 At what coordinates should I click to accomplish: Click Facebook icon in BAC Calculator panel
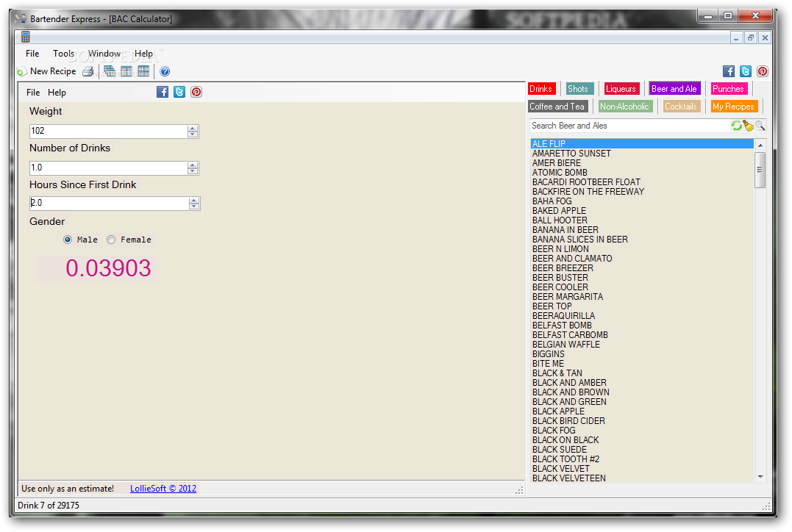[162, 92]
